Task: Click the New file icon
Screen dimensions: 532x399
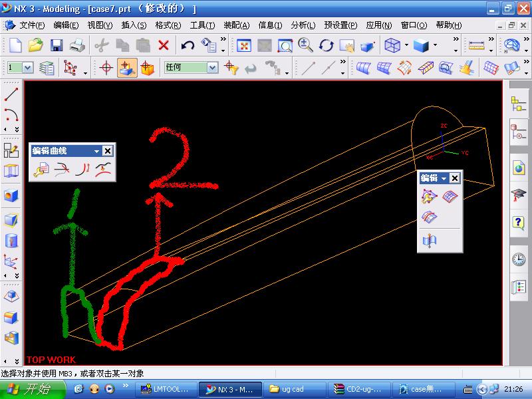Action: click(x=15, y=45)
